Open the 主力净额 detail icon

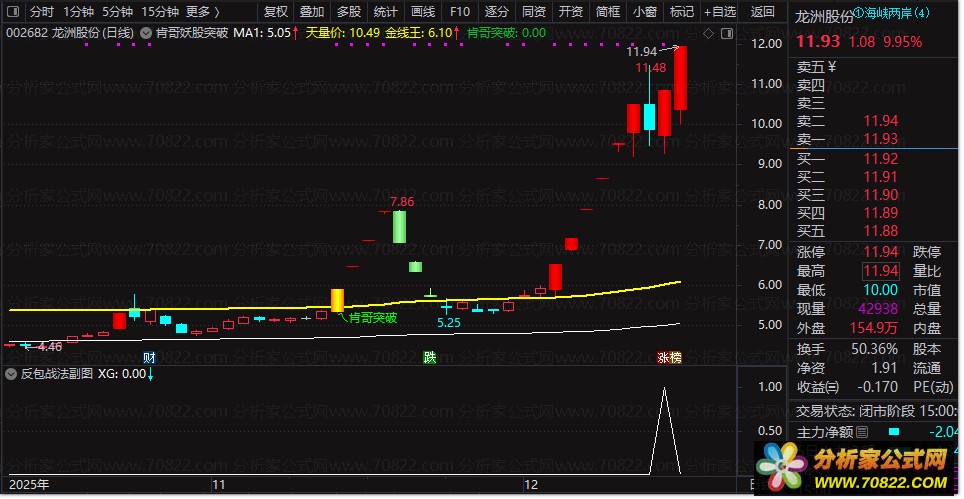point(862,432)
